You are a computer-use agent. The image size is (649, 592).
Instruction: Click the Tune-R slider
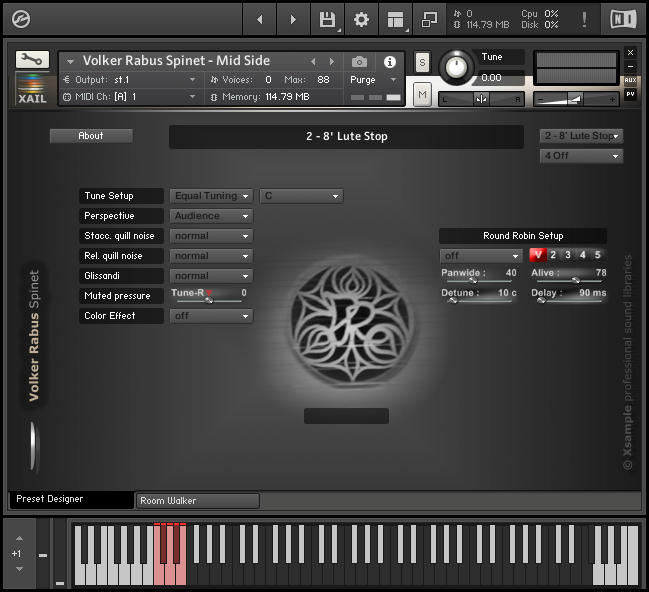click(x=209, y=300)
